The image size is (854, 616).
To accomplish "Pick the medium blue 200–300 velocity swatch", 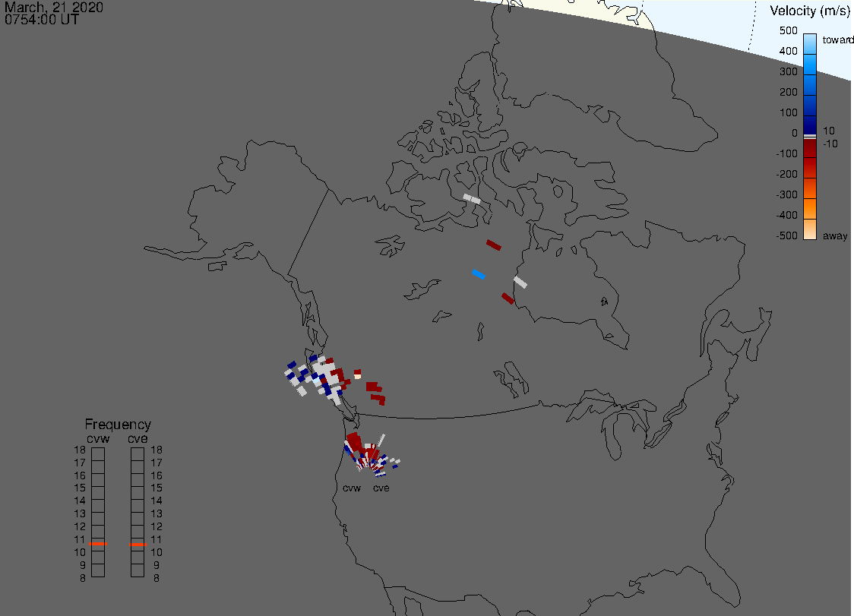I will 810,85.
